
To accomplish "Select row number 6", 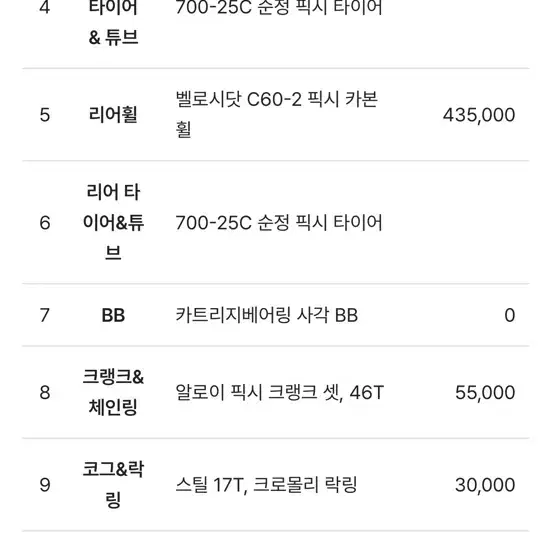I will [x=45, y=223].
